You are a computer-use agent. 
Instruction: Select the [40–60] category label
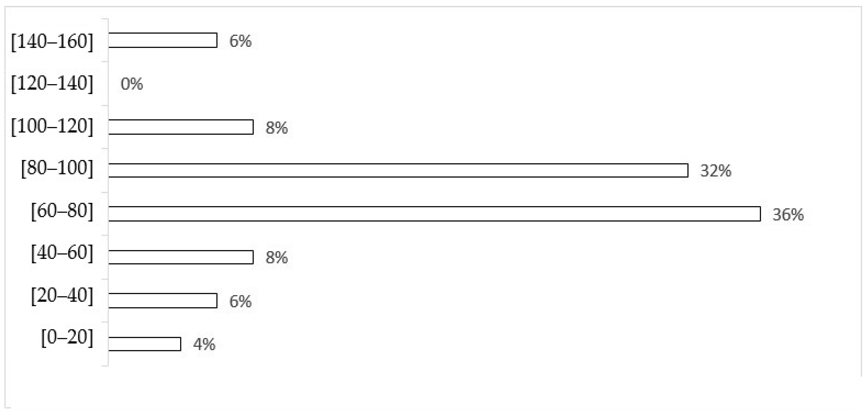tap(62, 253)
